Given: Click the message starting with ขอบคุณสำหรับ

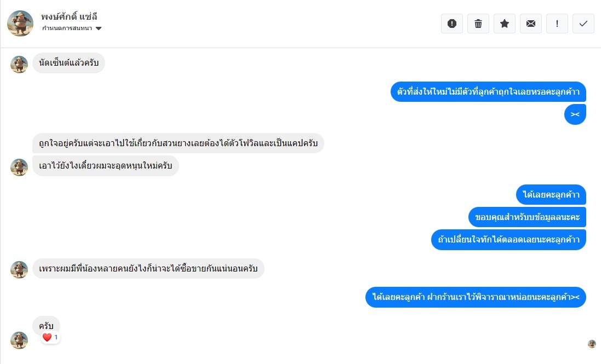Looking at the screenshot, I should click(x=527, y=217).
